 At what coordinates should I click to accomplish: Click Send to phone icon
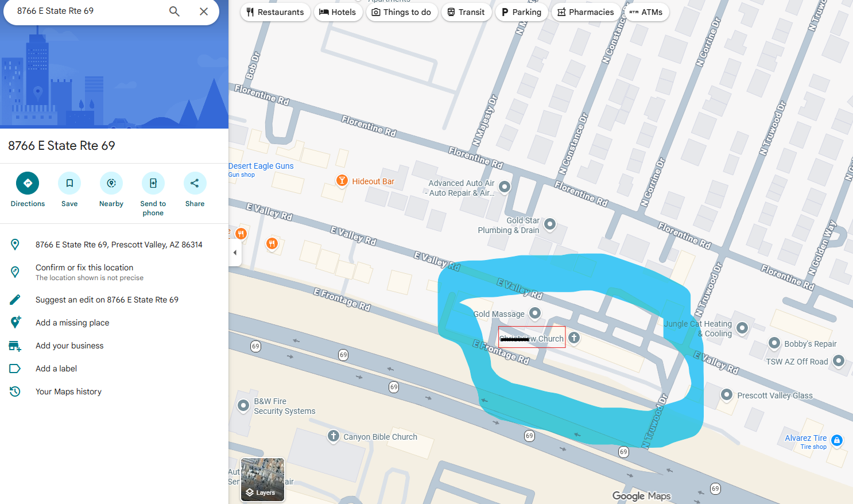click(x=153, y=183)
